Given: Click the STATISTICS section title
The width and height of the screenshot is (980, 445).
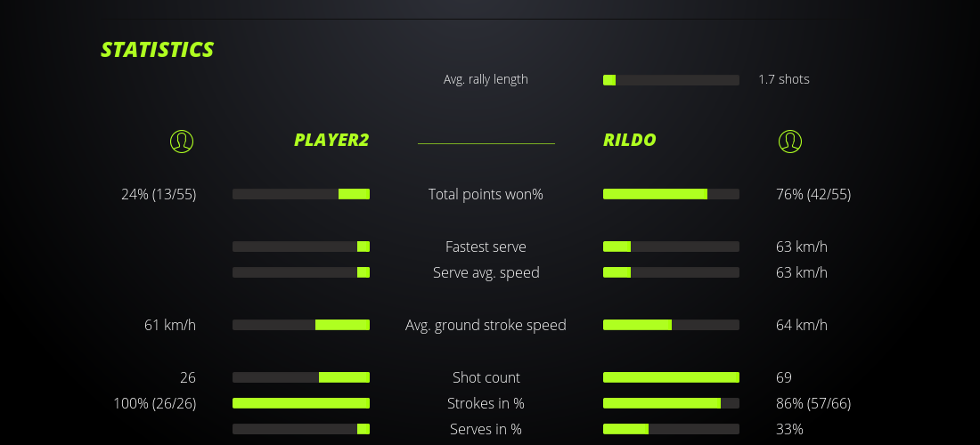Looking at the screenshot, I should [x=158, y=50].
